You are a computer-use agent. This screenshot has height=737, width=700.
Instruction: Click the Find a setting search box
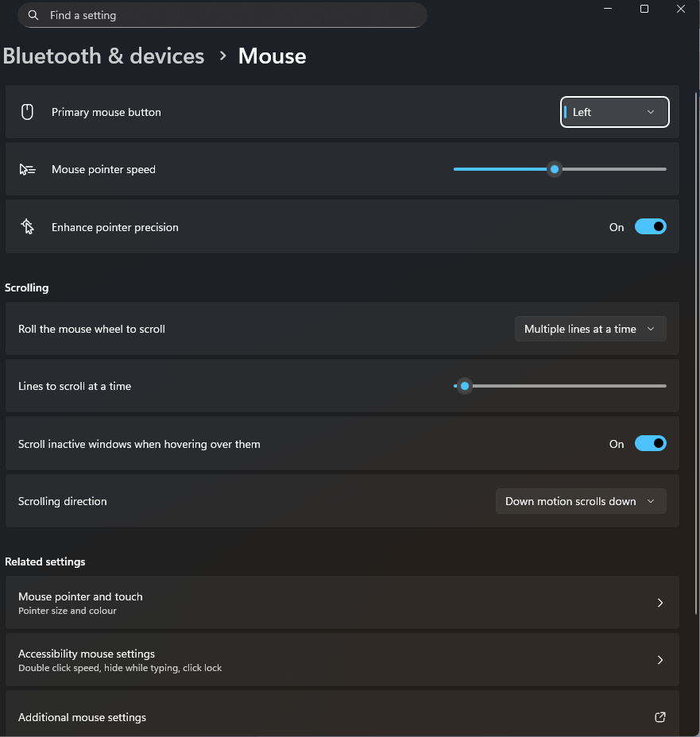[x=230, y=15]
